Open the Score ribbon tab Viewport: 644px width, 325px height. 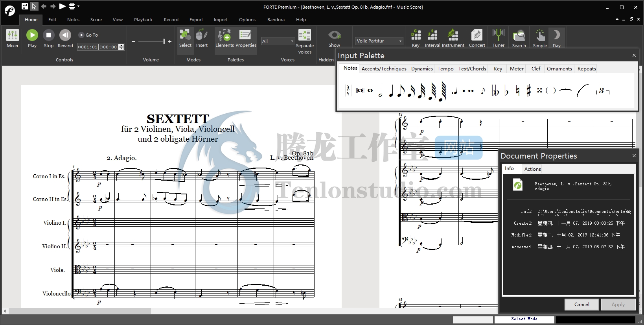96,20
